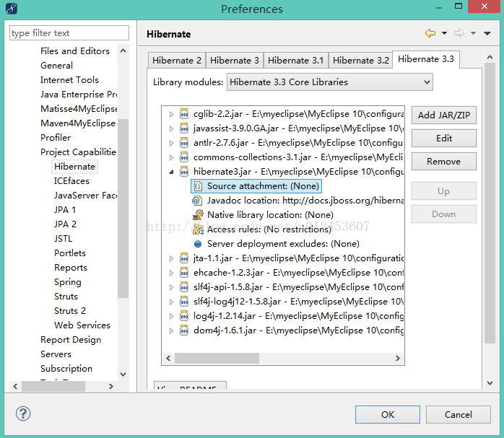Select the Javadoc location row
Viewport: 504px width, 438px height.
[x=297, y=201]
